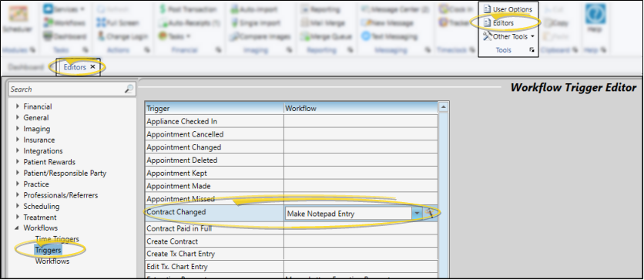The height and width of the screenshot is (280, 644).
Task: Open the Scheduler module
Action: tap(17, 19)
